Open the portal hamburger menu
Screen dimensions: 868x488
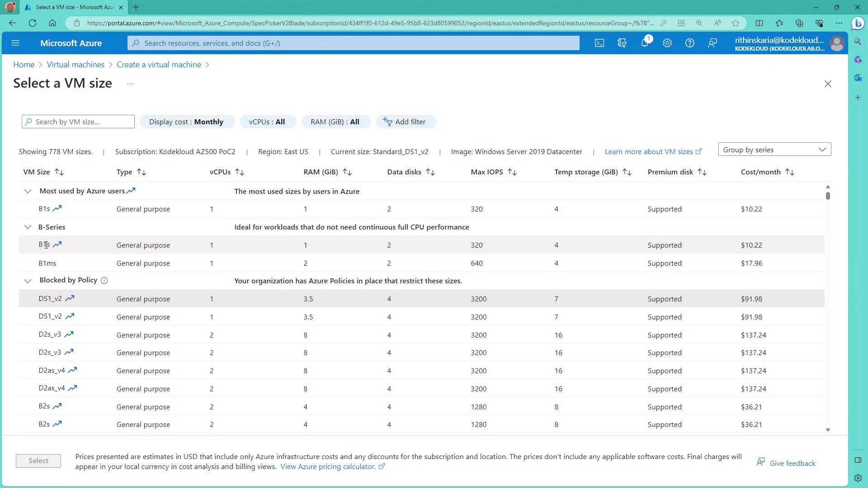15,43
